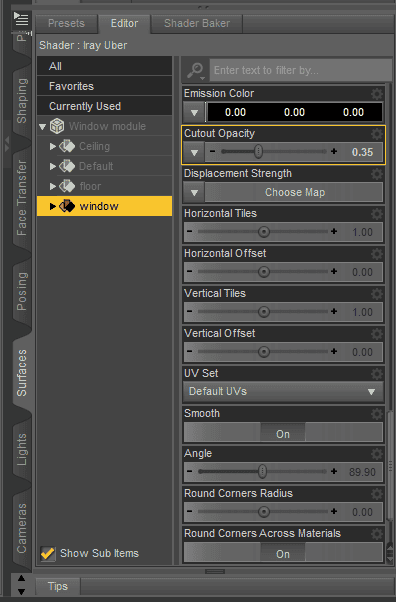Open the Posing side tab
Screen dimensions: 396x602
[22, 292]
